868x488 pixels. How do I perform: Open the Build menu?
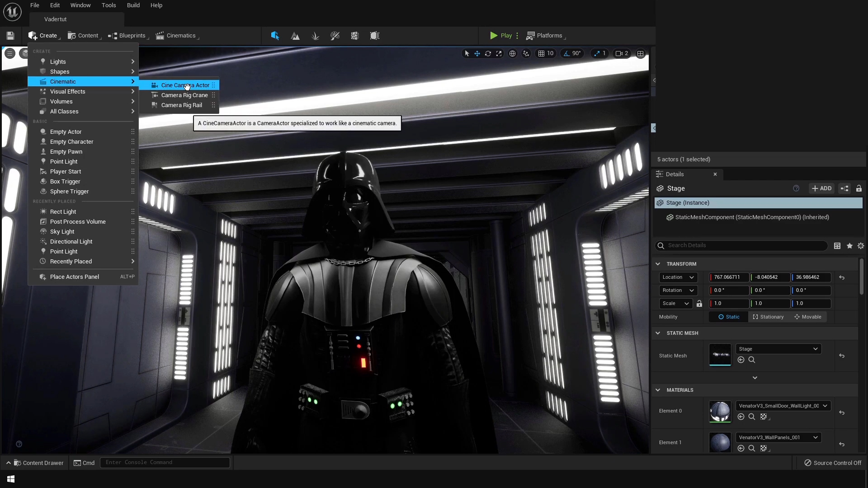(x=133, y=5)
